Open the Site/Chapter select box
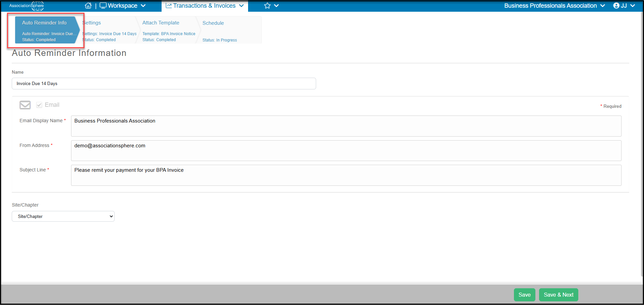The width and height of the screenshot is (644, 305). pos(63,216)
